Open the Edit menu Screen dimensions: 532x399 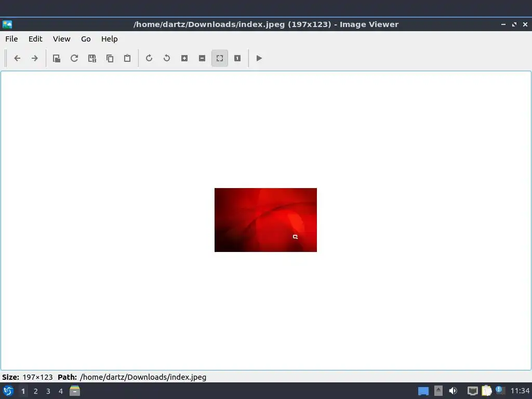click(x=35, y=39)
